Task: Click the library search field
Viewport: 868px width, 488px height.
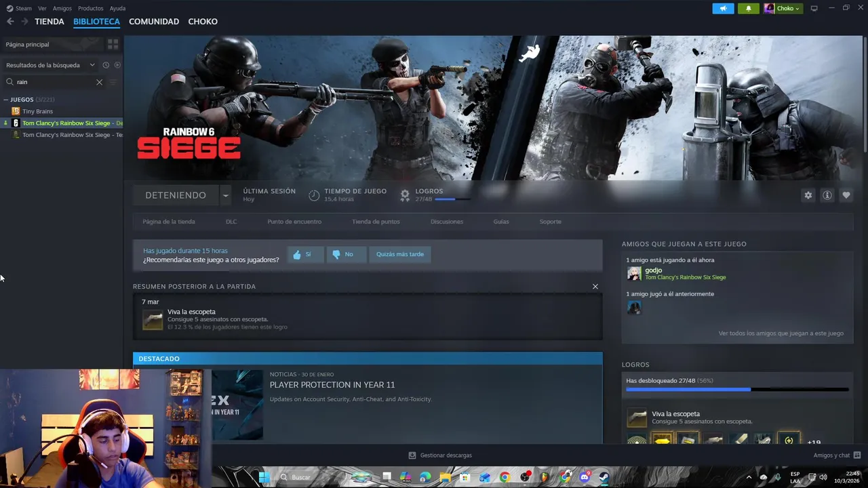Action: point(53,82)
